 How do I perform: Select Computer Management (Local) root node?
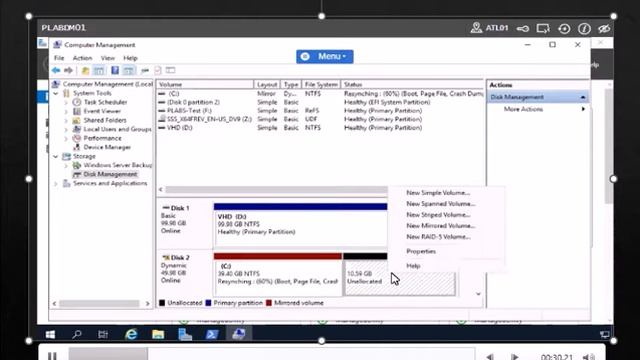(x=108, y=84)
